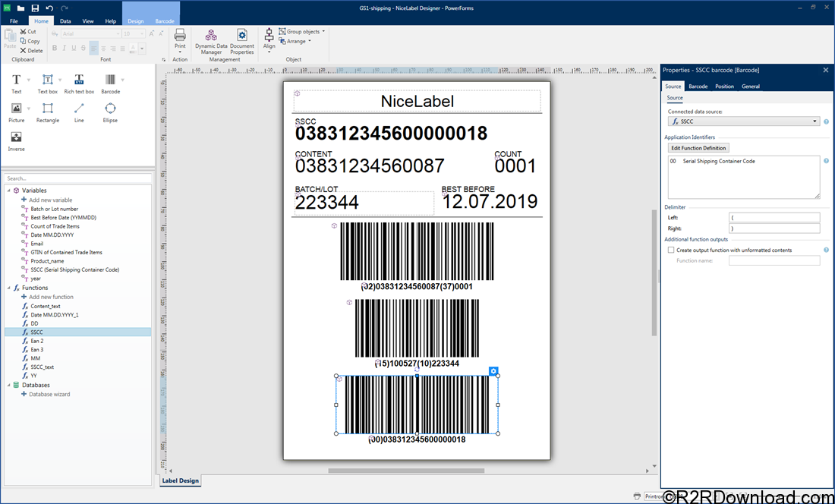Open the Connected data source dropdown
Image resolution: width=835 pixels, height=504 pixels.
[x=743, y=121]
